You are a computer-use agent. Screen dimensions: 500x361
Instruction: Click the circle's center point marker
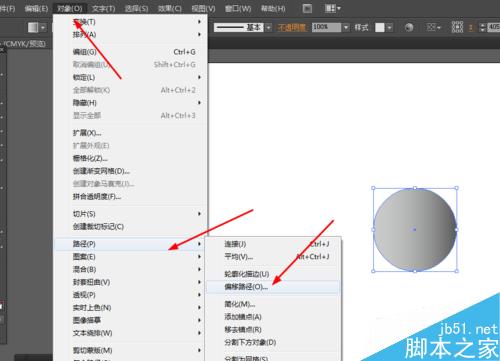414,230
